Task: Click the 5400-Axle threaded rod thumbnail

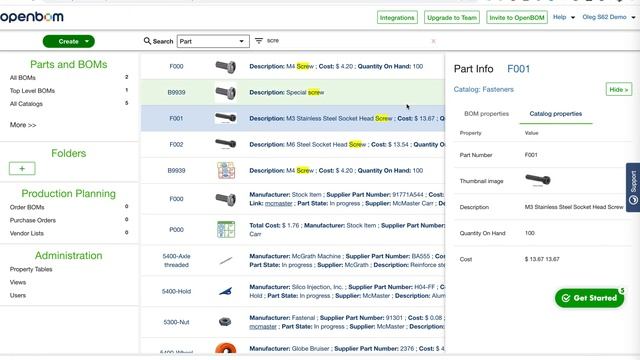Action: [226, 260]
